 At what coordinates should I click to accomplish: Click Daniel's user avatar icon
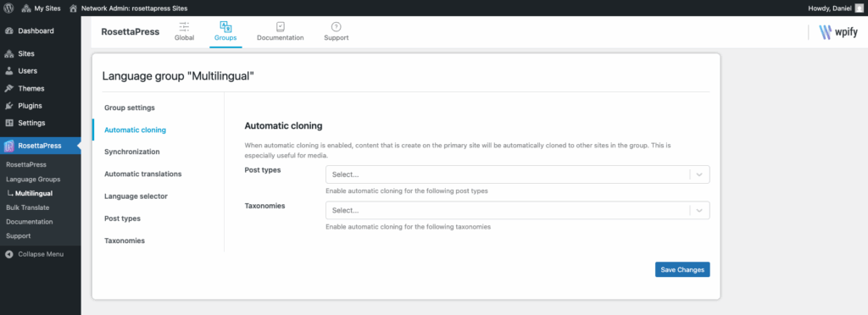(859, 8)
